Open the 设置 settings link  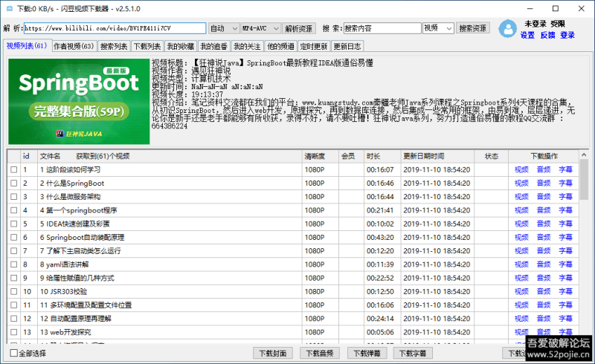[527, 35]
